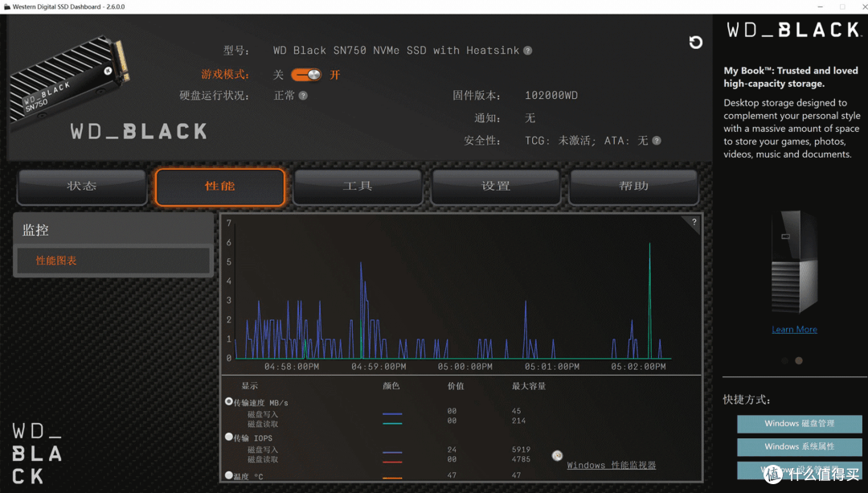Minimize the Dashboard window

[821, 6]
